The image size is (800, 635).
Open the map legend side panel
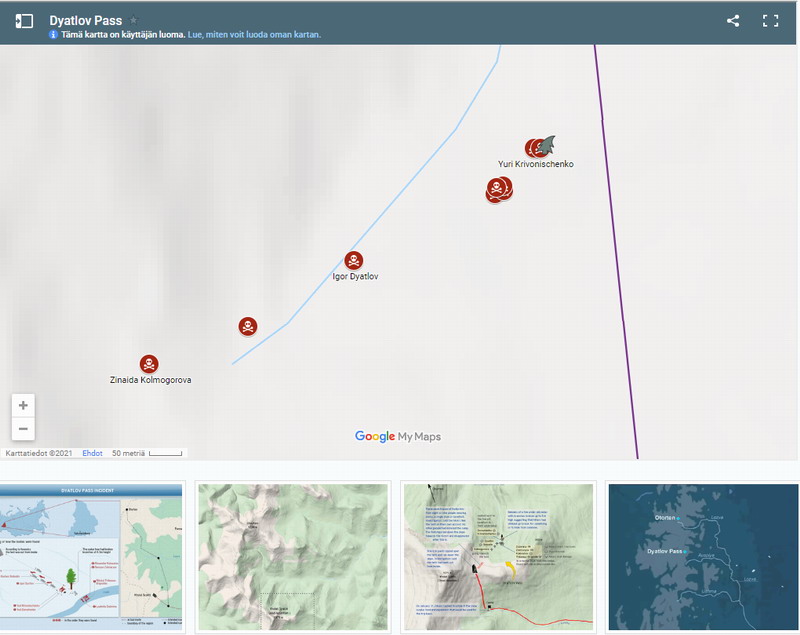[24, 21]
